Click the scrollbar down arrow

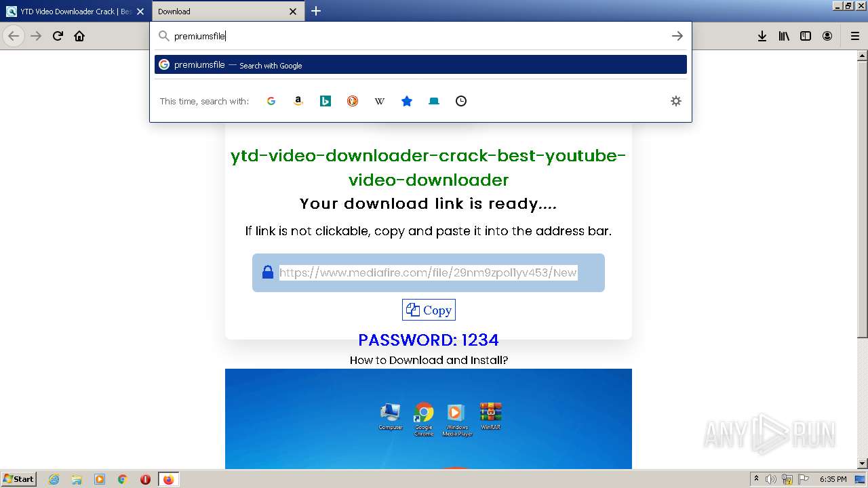(x=863, y=464)
